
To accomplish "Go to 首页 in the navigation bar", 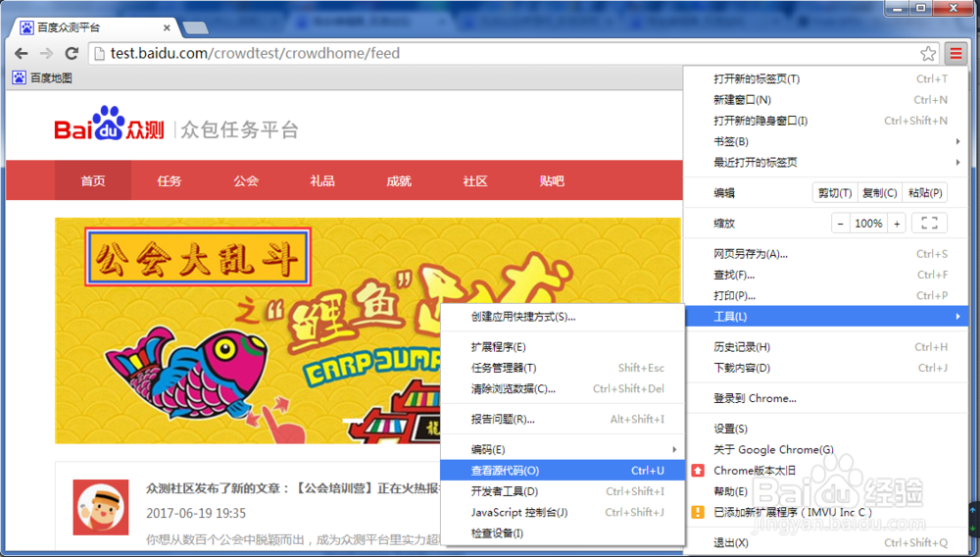I will point(93,180).
